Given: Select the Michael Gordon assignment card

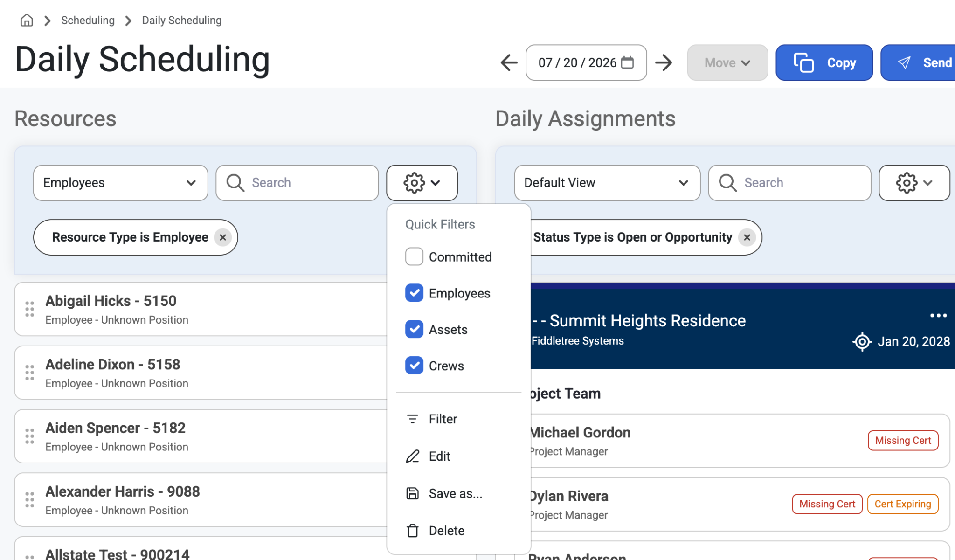Looking at the screenshot, I should point(740,441).
